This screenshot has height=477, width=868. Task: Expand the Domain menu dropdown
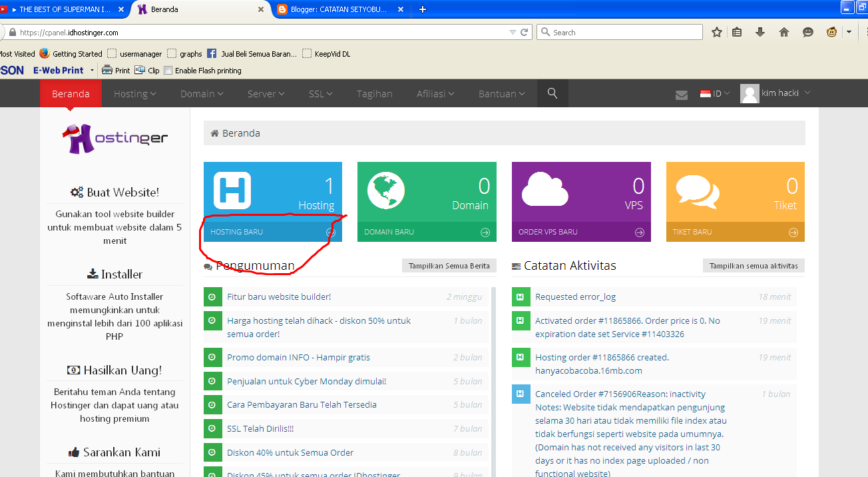point(202,94)
